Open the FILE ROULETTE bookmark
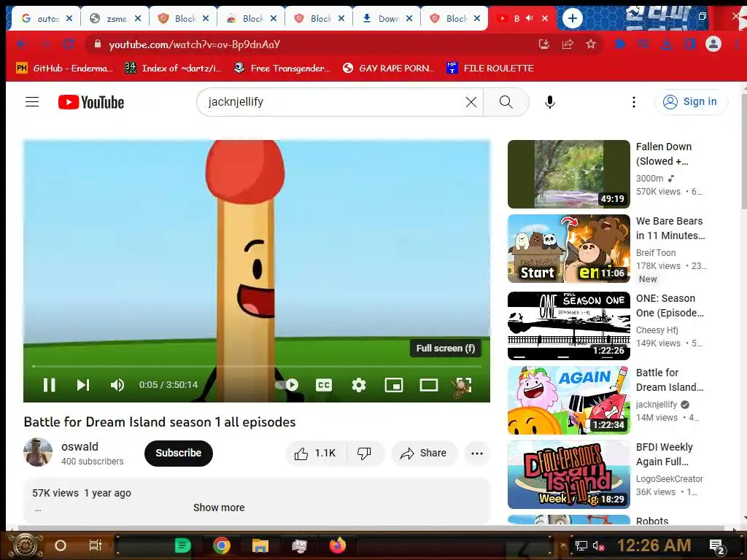The height and width of the screenshot is (560, 747). (490, 68)
